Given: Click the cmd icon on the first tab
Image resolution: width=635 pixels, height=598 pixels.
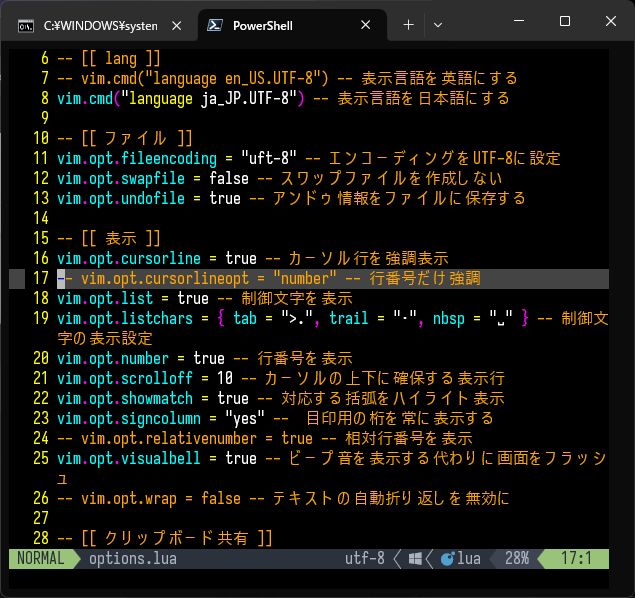Looking at the screenshot, I should tap(25, 25).
